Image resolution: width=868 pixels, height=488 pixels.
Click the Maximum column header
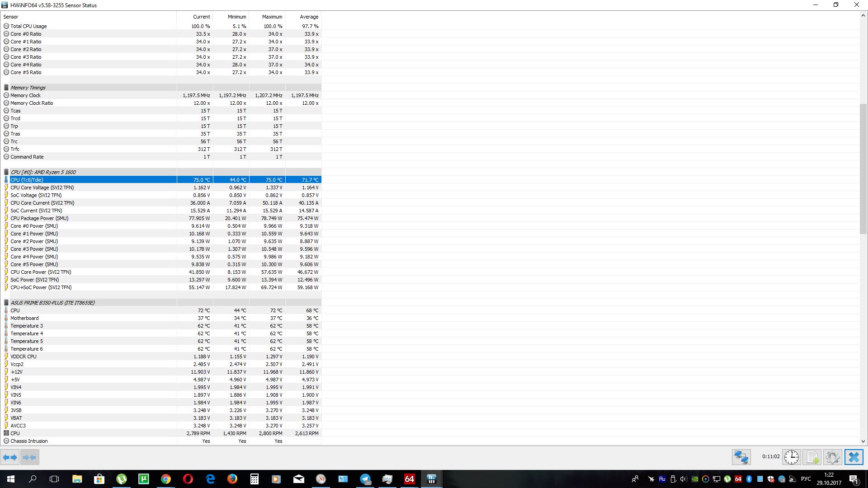coord(272,17)
